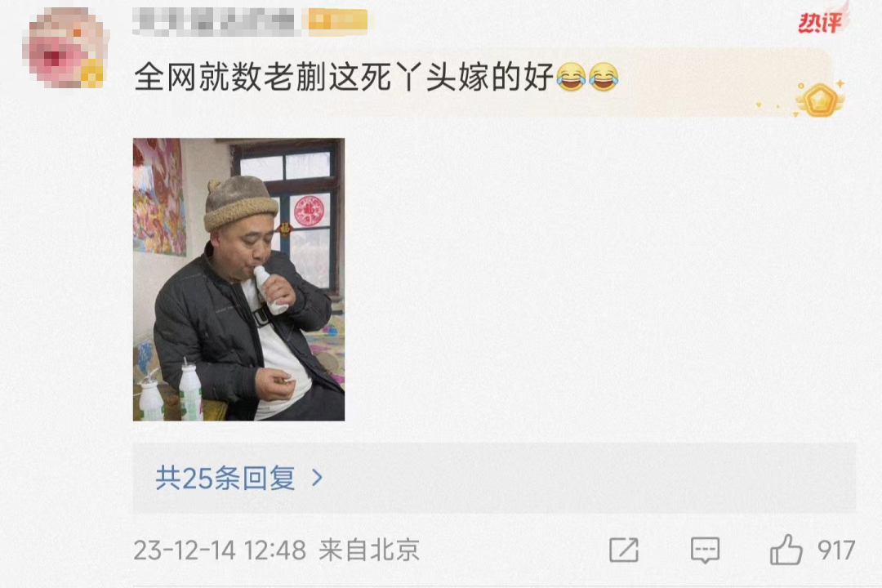The width and height of the screenshot is (882, 588).
Task: Click the comment text 全网就数老蒯
Action: (x=230, y=77)
